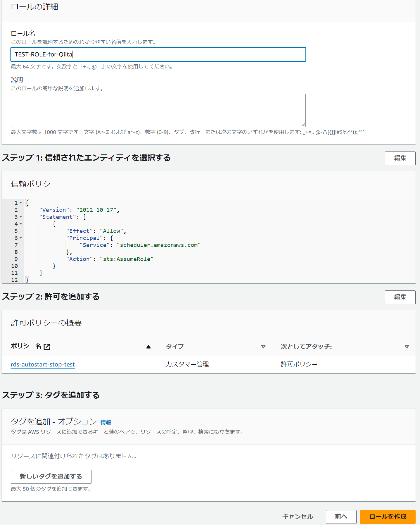This screenshot has height=525, width=420.
Task: Click the "Allow" effect value
Action: 111,231
